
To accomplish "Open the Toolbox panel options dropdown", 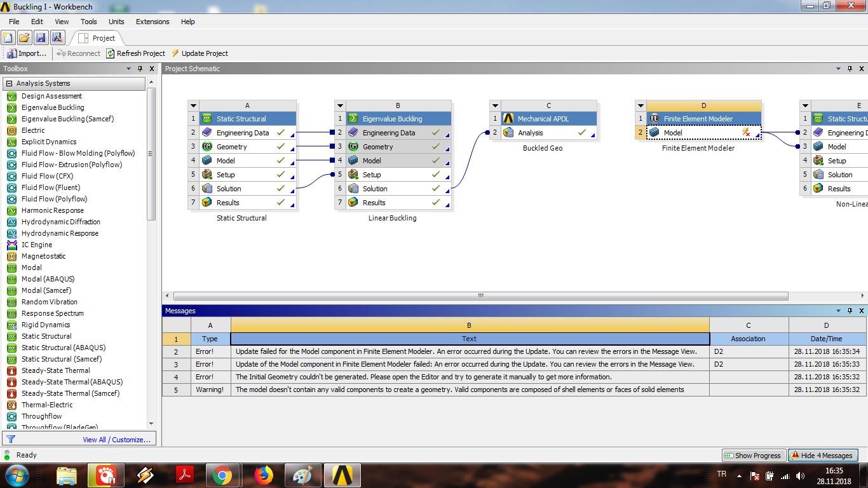I will click(128, 69).
